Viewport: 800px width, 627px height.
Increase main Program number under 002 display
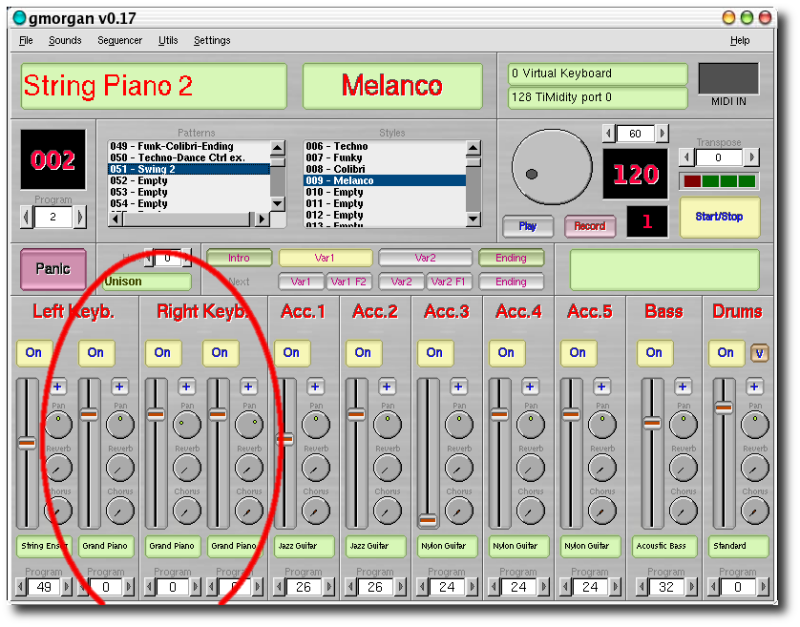80,218
